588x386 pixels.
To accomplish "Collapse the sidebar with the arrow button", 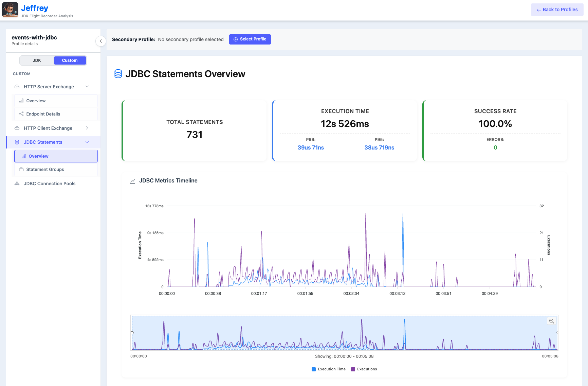I will [x=101, y=41].
